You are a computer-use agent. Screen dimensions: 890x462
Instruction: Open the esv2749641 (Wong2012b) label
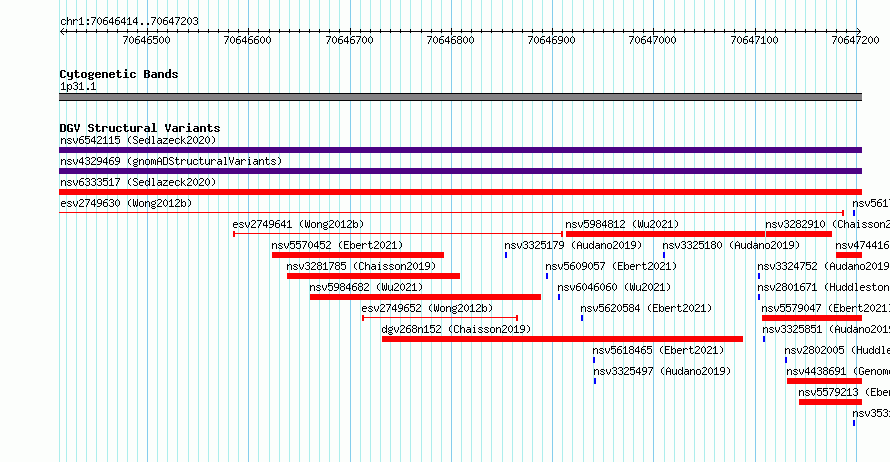298,224
